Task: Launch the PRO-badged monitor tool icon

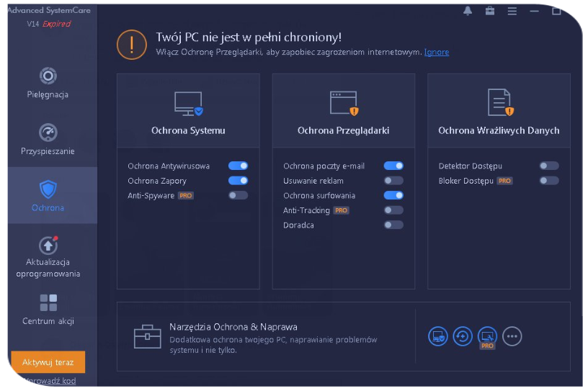Action: 487,337
